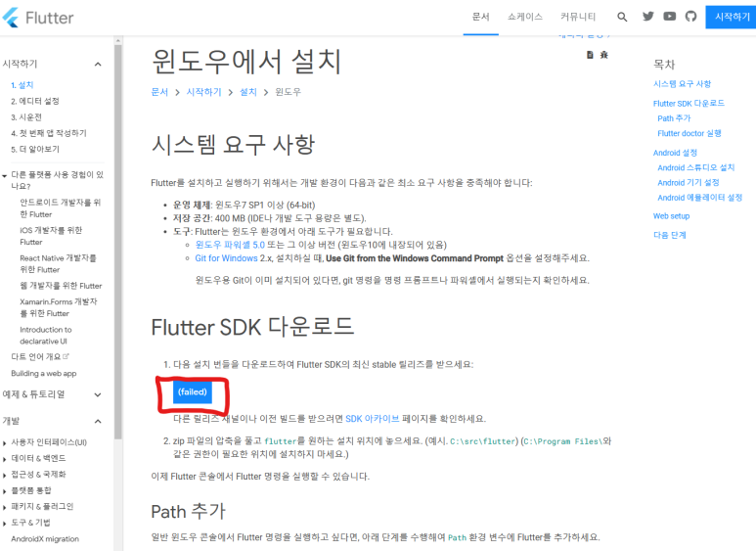Collapse the 개발 sidebar section

(98, 421)
